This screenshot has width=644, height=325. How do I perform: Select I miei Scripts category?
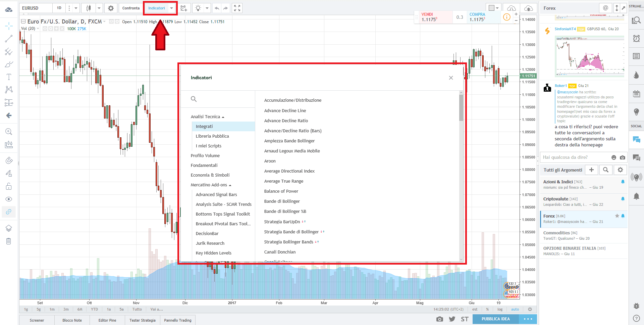[x=209, y=146]
